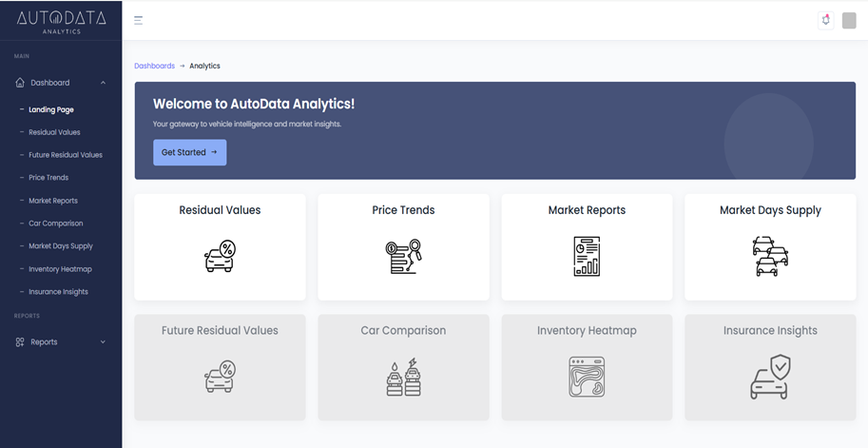Expand the Reports menu chevron

click(x=103, y=342)
